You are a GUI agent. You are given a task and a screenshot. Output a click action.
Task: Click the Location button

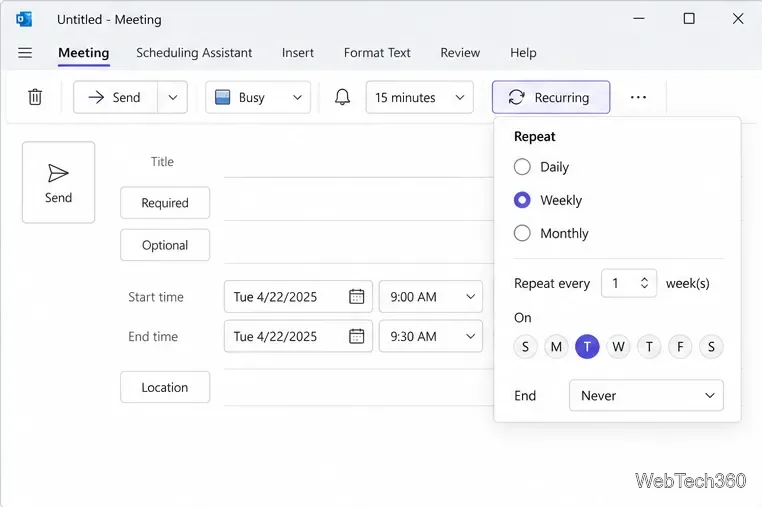pyautogui.click(x=165, y=387)
